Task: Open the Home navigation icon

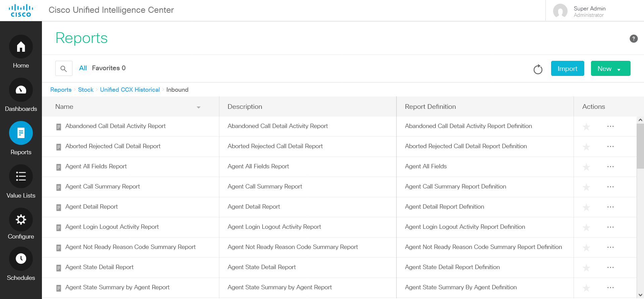Action: (x=21, y=47)
